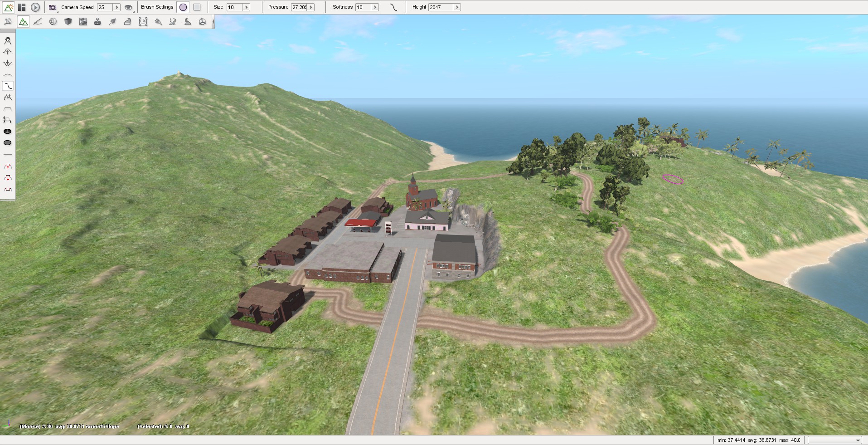Select the red trench terrain tool
Viewport: 868px width, 445px height.
(x=8, y=189)
